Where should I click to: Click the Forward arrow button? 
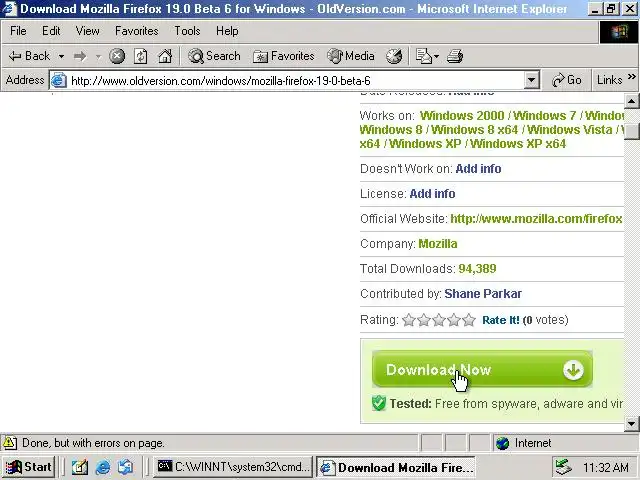click(x=80, y=56)
